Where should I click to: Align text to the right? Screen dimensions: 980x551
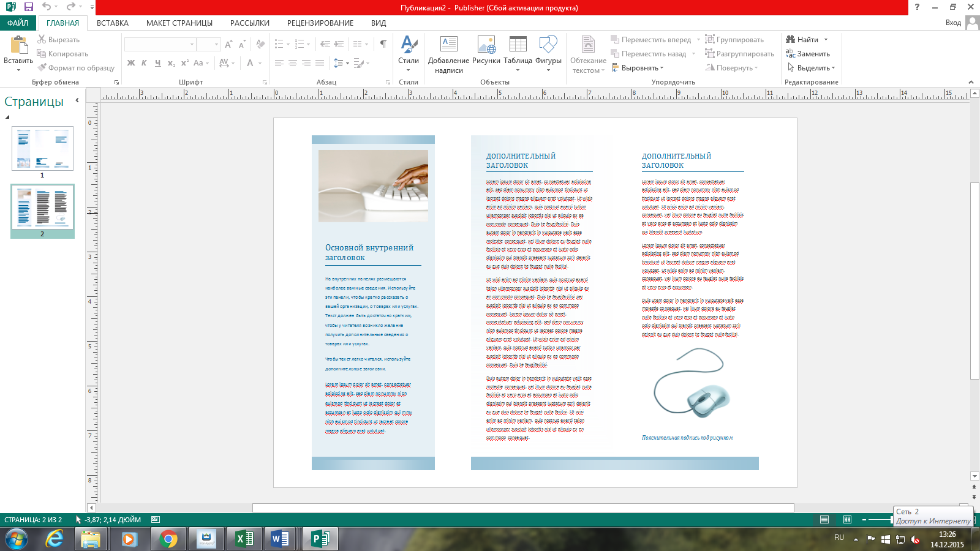point(306,63)
